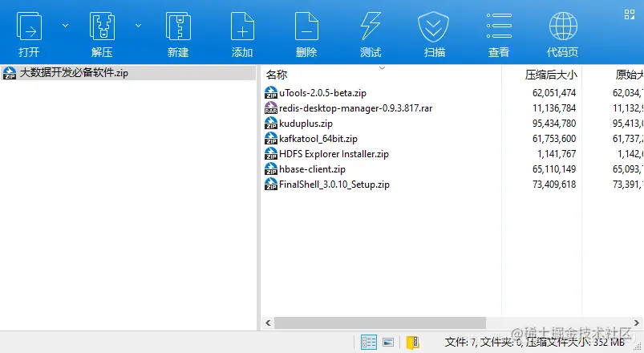This screenshot has height=353, width=644.
Task: Click the zip icon of hbase-client.zip
Action: click(x=270, y=168)
